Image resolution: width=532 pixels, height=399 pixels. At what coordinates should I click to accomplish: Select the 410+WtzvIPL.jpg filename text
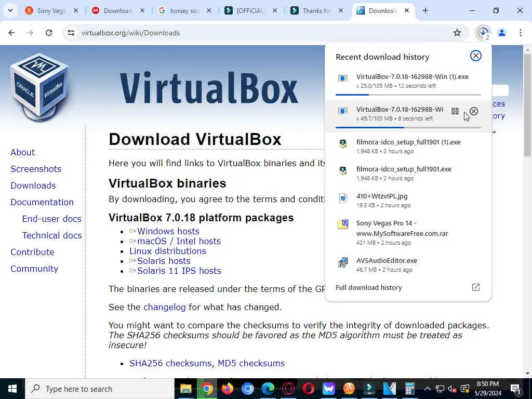click(x=382, y=196)
